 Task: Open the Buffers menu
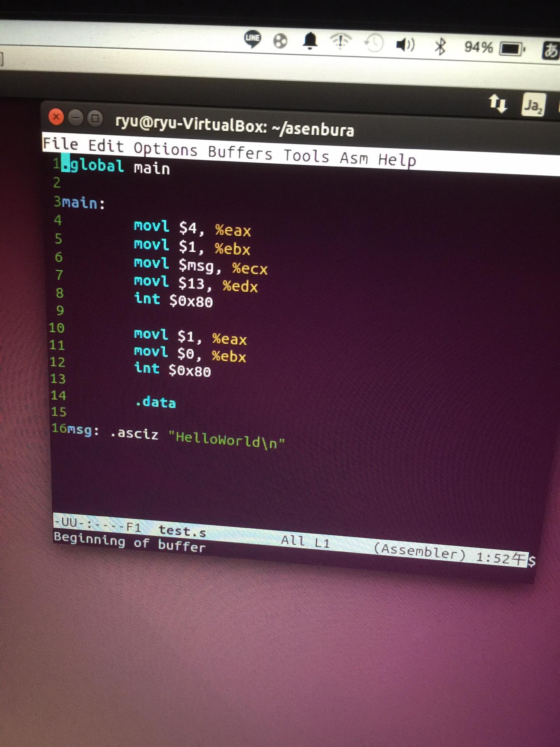pyautogui.click(x=240, y=153)
